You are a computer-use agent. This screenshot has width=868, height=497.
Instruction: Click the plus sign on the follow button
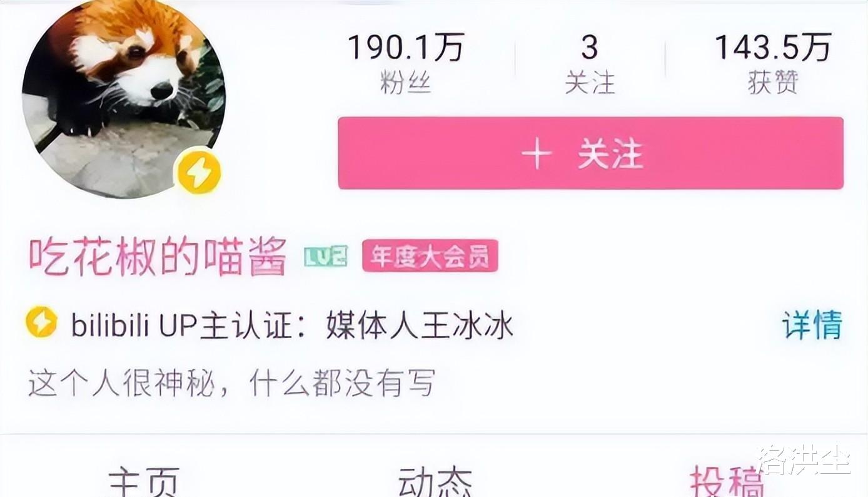point(537,154)
